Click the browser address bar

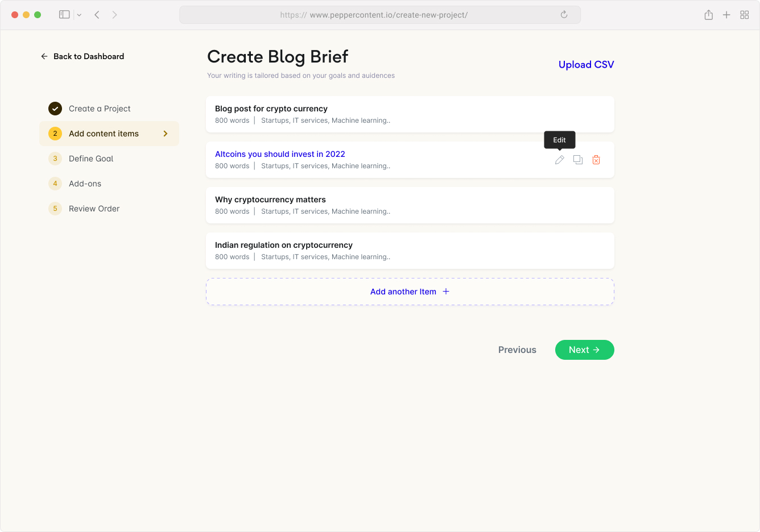380,15
